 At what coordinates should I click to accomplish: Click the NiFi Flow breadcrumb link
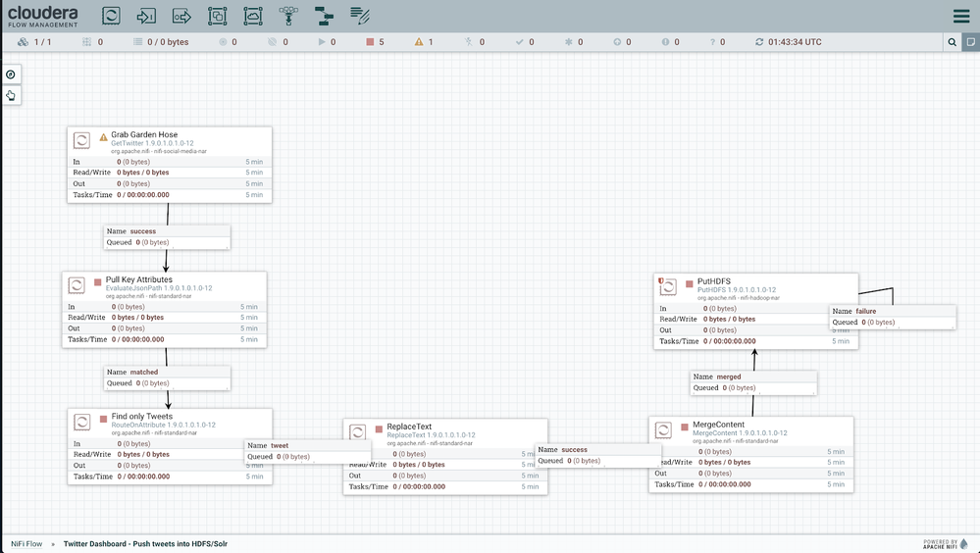pyautogui.click(x=26, y=543)
